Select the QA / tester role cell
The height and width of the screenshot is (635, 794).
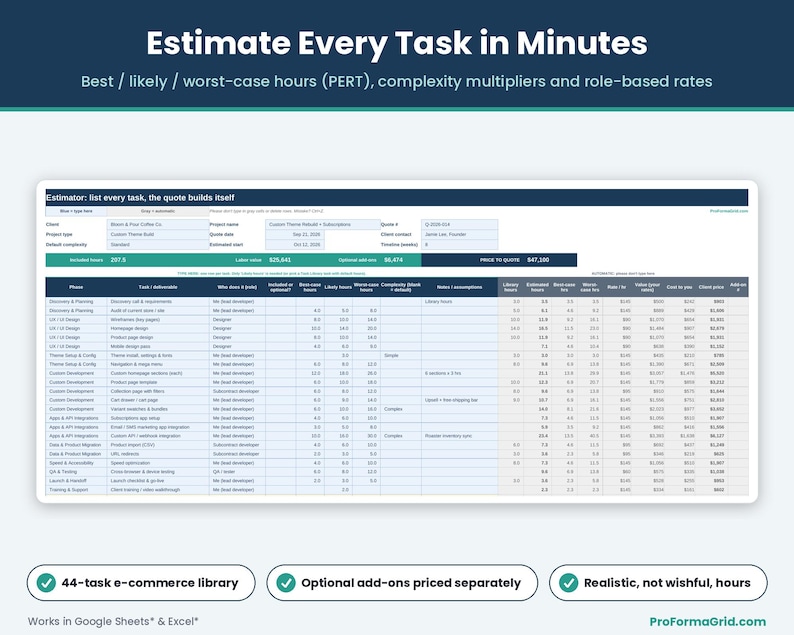[x=237, y=471]
